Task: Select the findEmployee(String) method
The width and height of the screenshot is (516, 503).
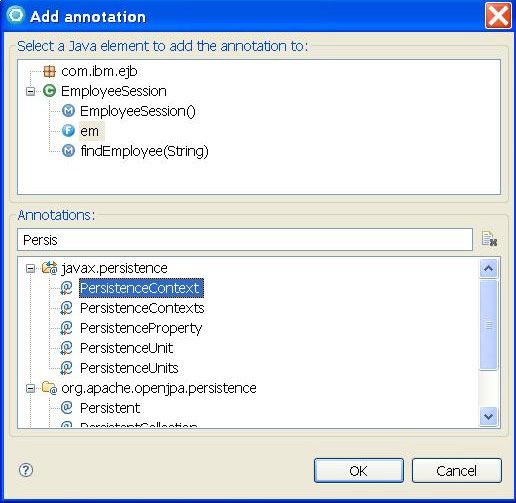Action: click(144, 151)
